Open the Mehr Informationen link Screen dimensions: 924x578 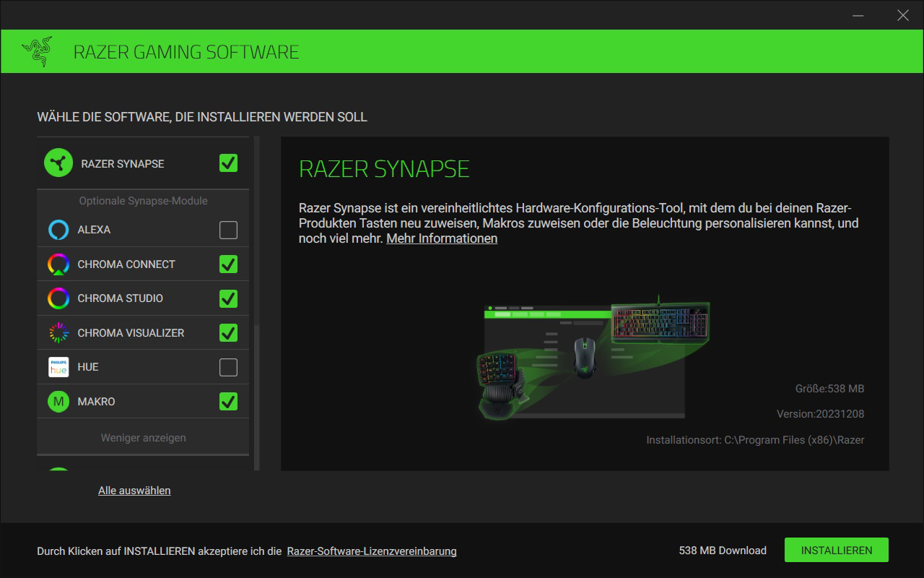[x=442, y=238]
